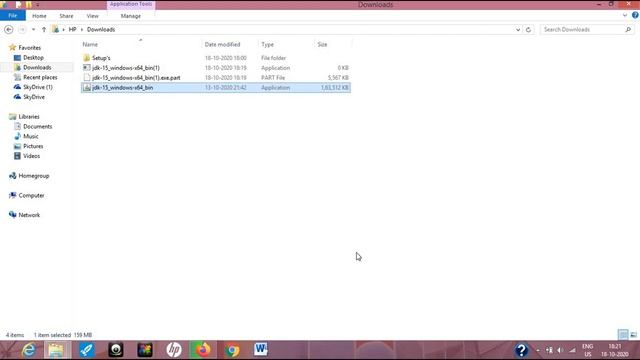Open the ENG US language indicator
640x360 pixels.
tap(588, 350)
